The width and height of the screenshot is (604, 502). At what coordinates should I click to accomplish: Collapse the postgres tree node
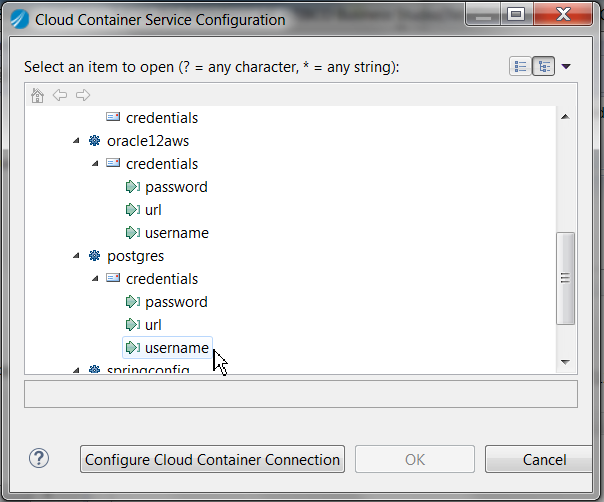(x=76, y=255)
